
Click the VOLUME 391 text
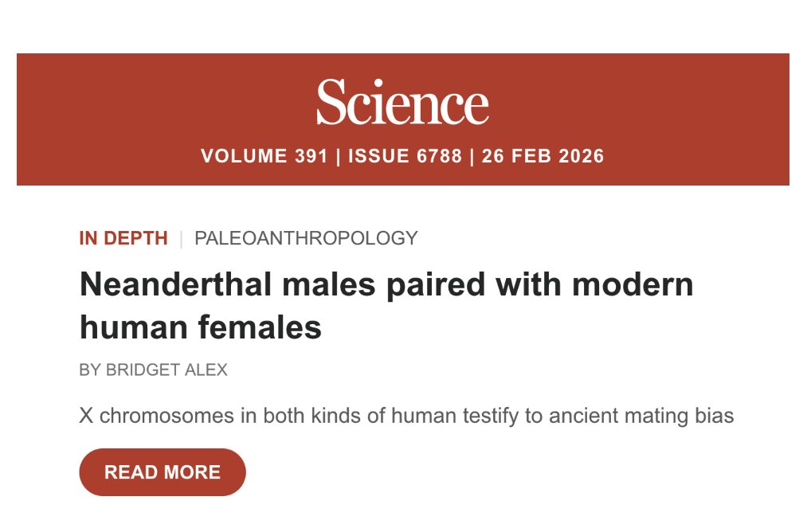point(264,156)
